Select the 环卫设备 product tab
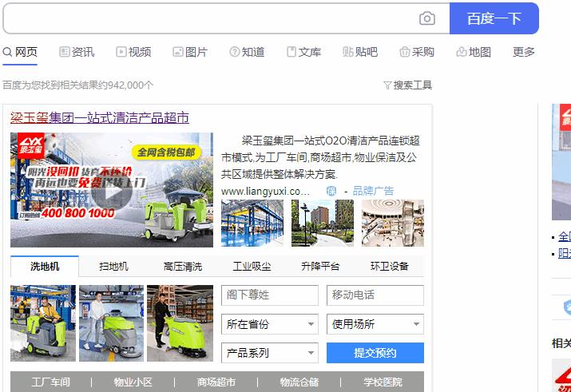 (x=390, y=267)
